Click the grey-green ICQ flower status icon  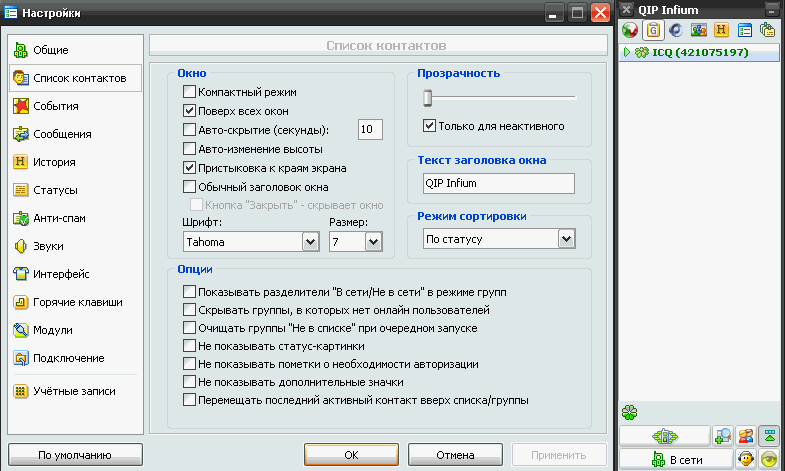click(630, 412)
